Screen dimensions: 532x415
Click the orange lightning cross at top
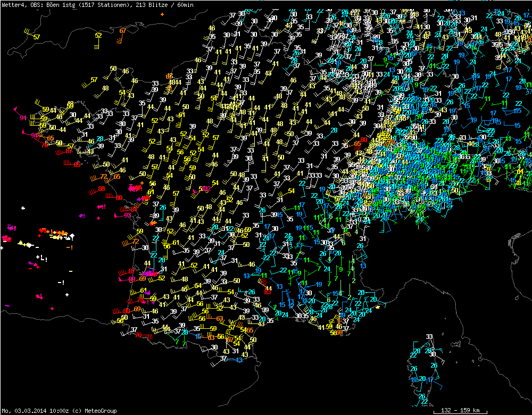coord(162,14)
